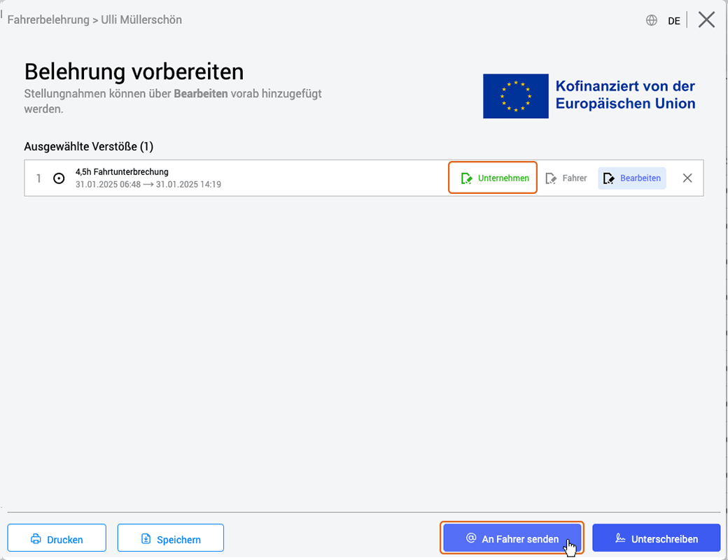Open Bearbeiten for the 4,5h Fahrtunterbrechung
The image size is (728, 560).
tap(632, 178)
